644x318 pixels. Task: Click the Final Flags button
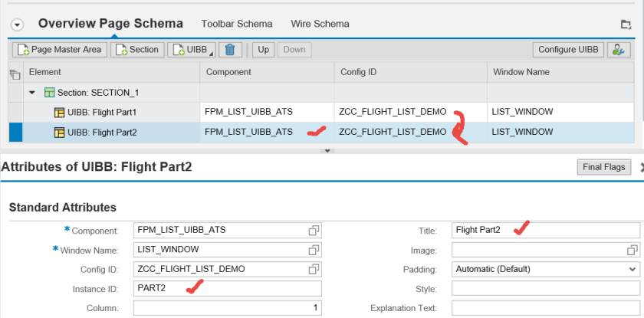[x=603, y=167]
